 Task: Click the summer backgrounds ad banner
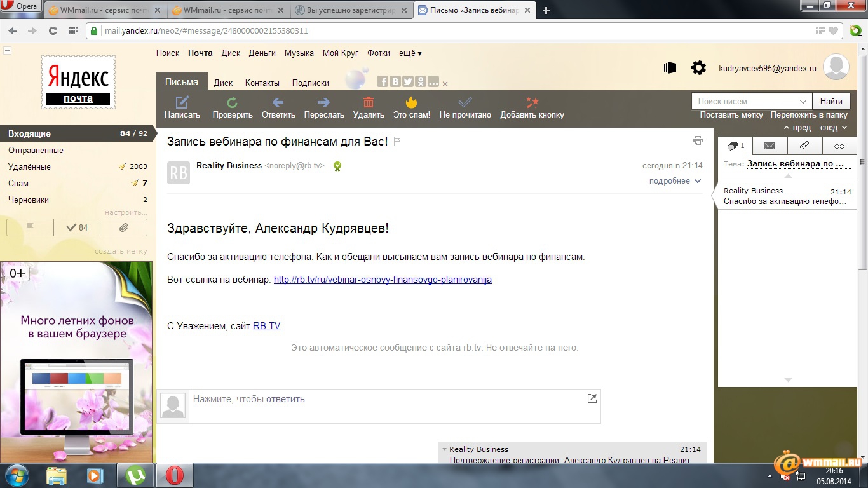coord(76,362)
